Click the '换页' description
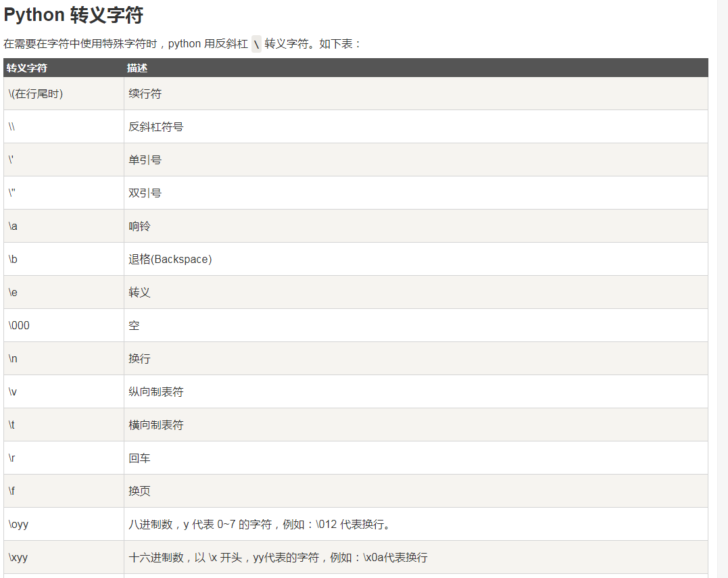The height and width of the screenshot is (578, 728). (x=139, y=491)
